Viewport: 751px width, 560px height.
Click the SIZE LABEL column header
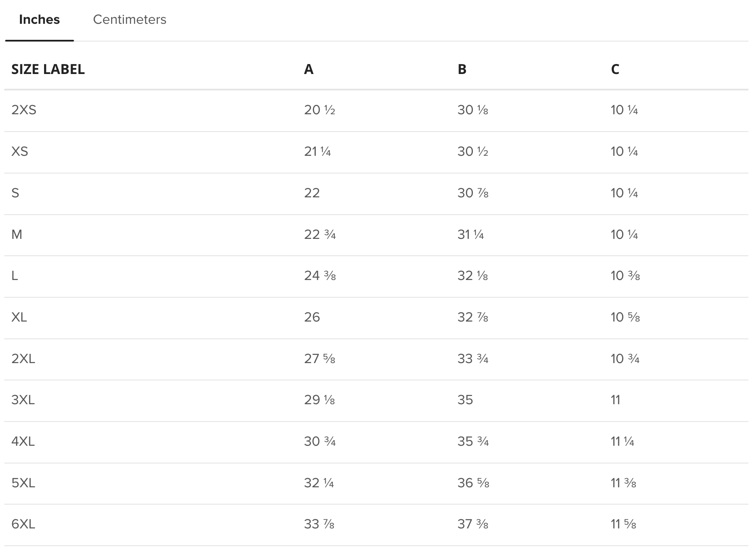(x=48, y=69)
